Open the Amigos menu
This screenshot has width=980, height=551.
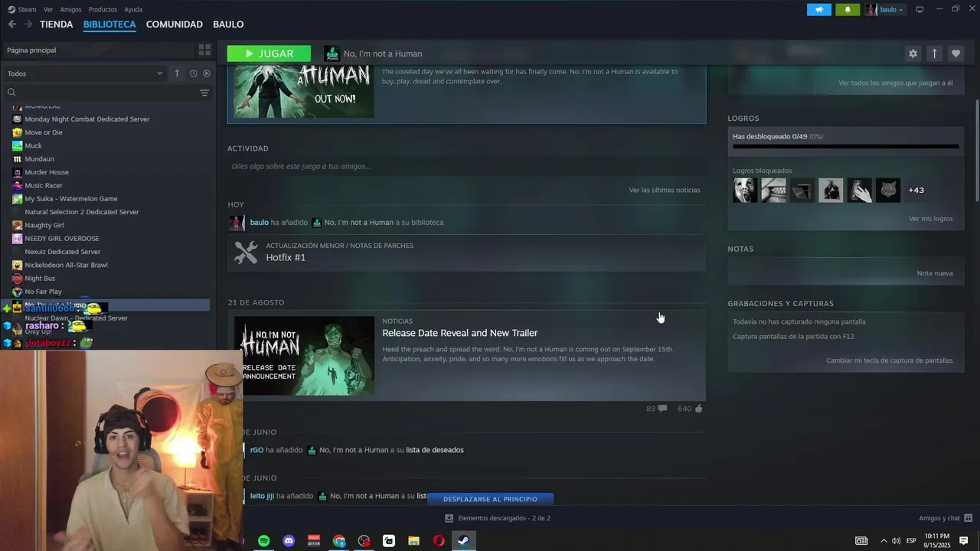(x=70, y=9)
